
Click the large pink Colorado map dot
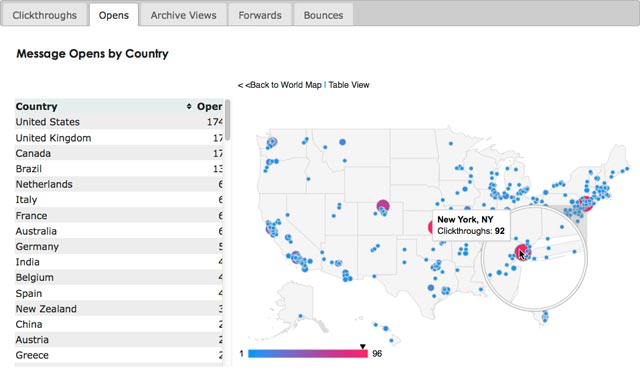(383, 206)
